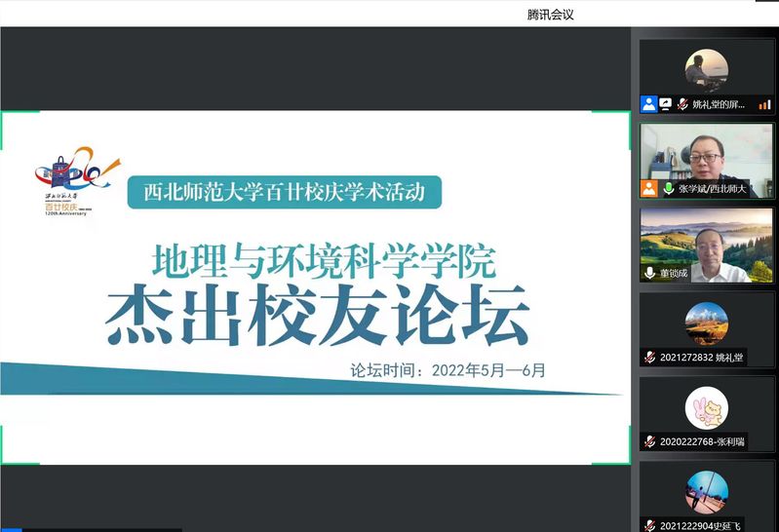Click the sunset avatar on top participant tile

tap(707, 69)
